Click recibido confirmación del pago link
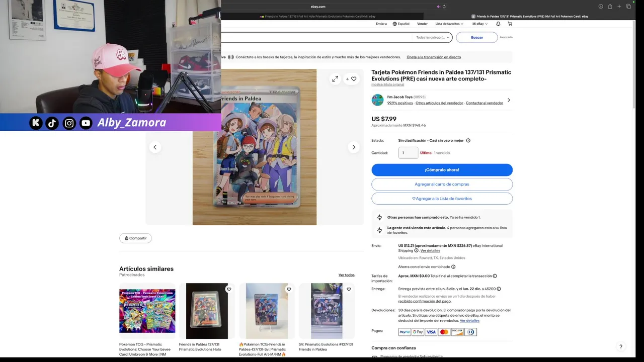Viewport: 644px width, 362px height. 425,301
